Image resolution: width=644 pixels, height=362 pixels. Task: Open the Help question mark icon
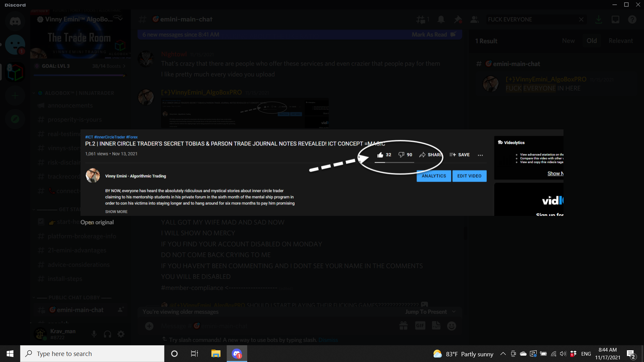point(632,19)
